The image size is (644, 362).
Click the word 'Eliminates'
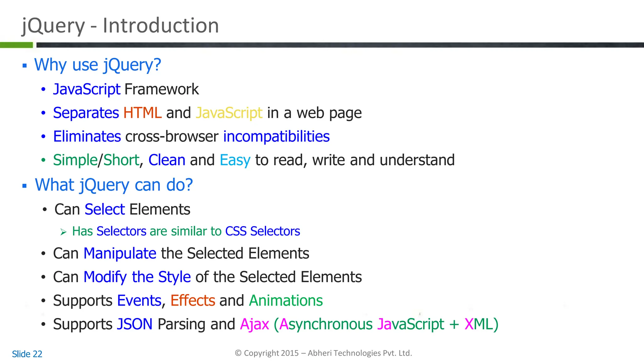(87, 136)
